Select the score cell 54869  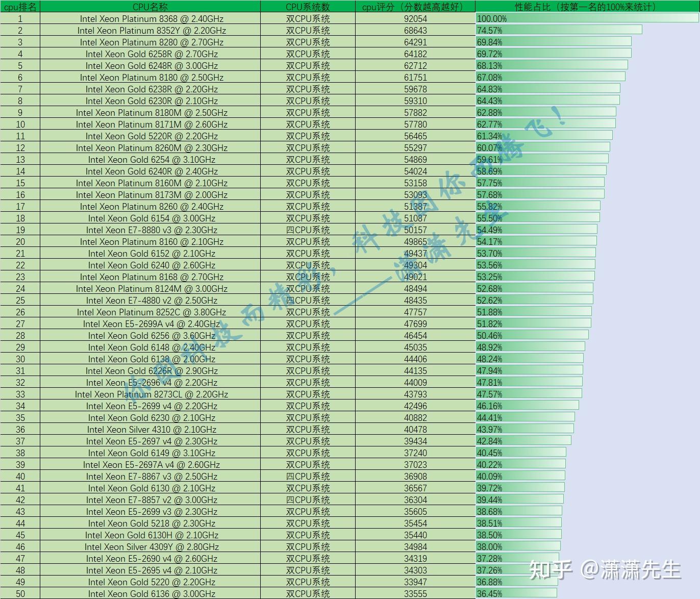tap(415, 160)
